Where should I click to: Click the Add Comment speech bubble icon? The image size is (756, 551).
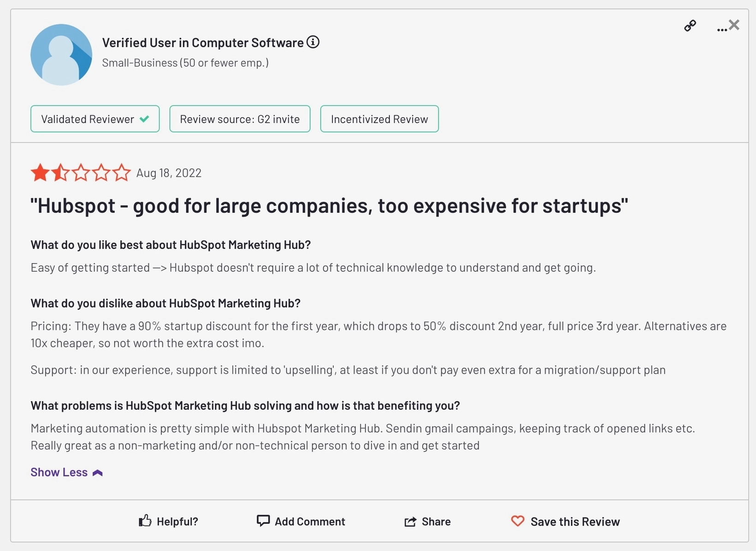point(263,521)
